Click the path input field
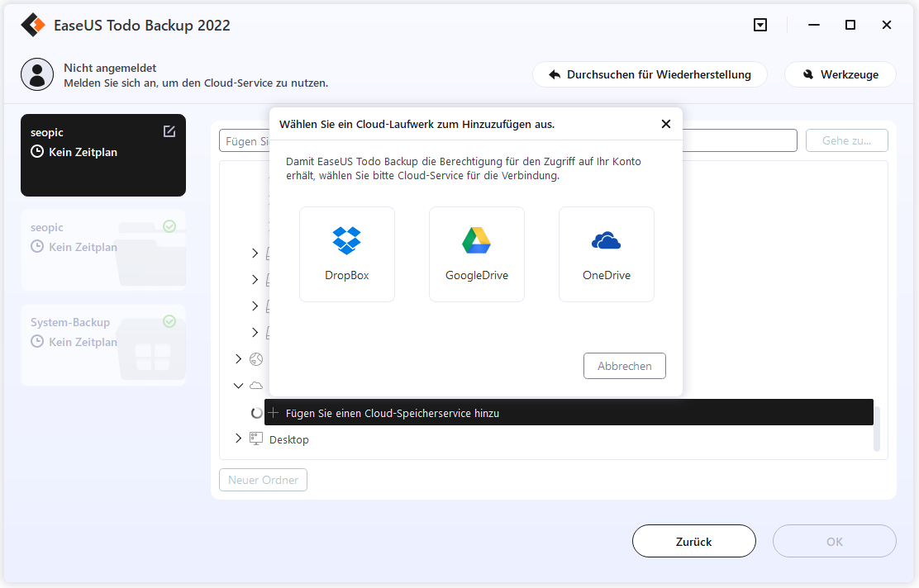This screenshot has height=588, width=919. 508,140
